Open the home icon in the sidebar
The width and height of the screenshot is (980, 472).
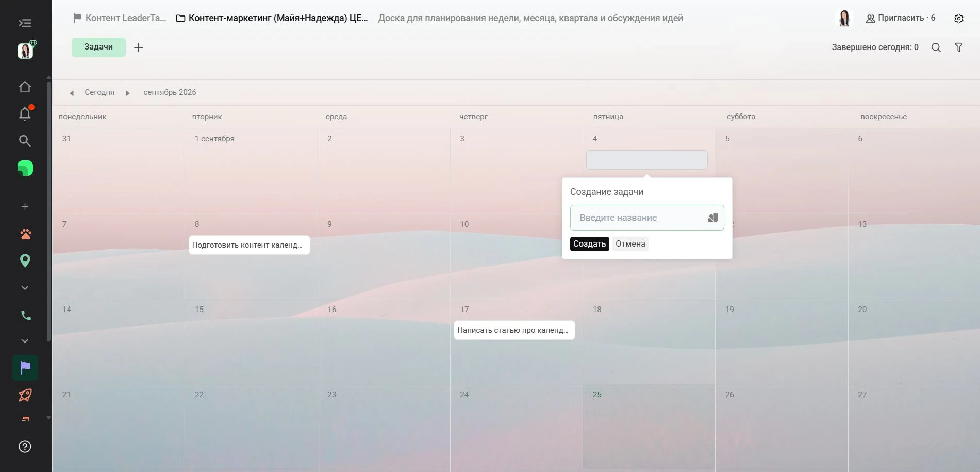pyautogui.click(x=25, y=87)
